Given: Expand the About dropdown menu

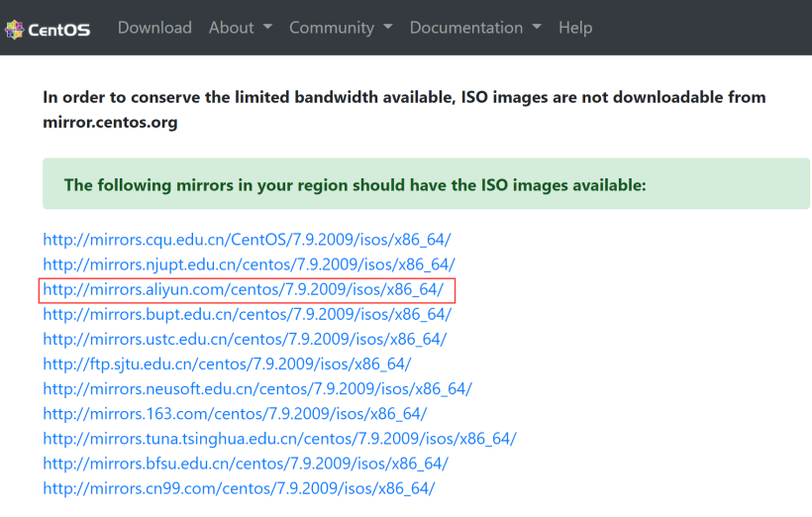Looking at the screenshot, I should click(241, 28).
